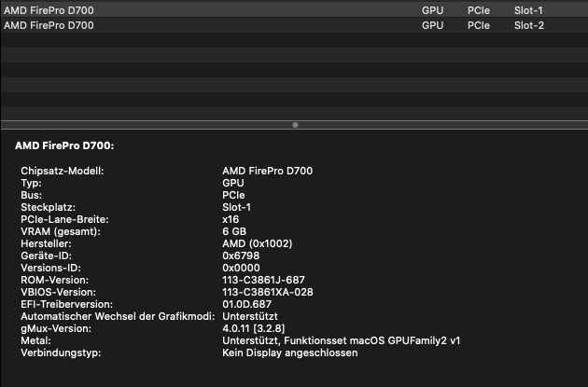Select the AMD FirePro D700 Slot-2 row
Viewport: 588px width, 387px height.
coord(294,25)
